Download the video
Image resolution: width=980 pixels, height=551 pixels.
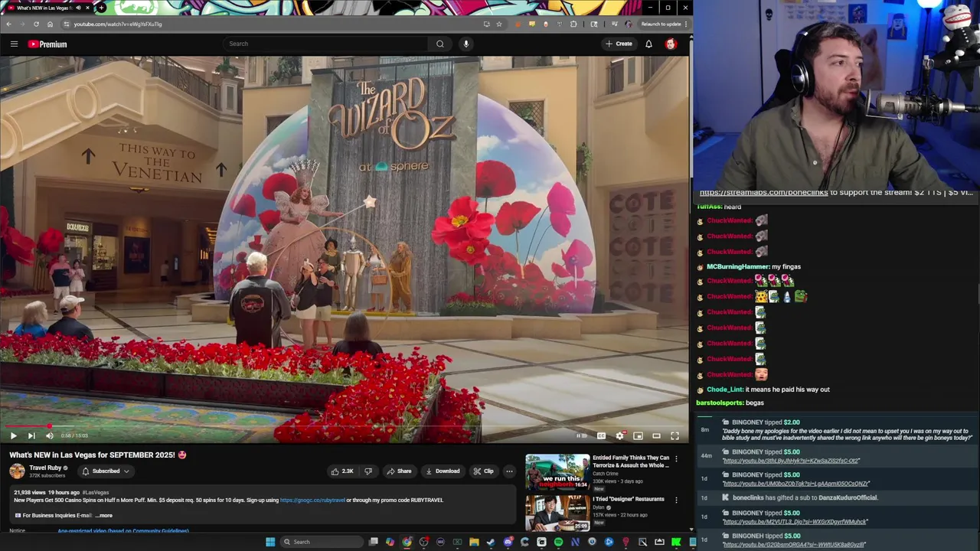tap(443, 471)
